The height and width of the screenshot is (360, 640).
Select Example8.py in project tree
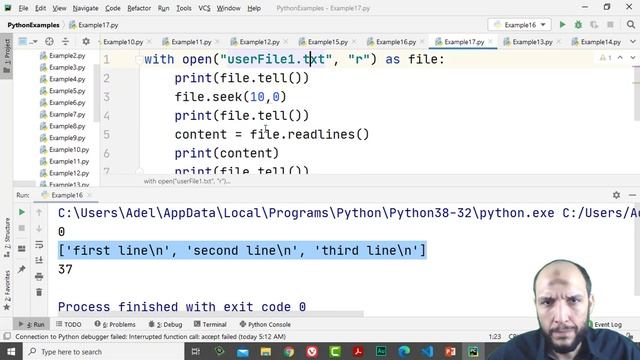[62, 126]
